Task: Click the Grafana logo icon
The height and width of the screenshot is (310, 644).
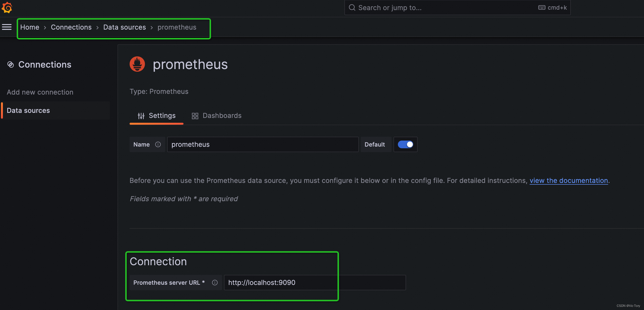Action: pos(7,7)
